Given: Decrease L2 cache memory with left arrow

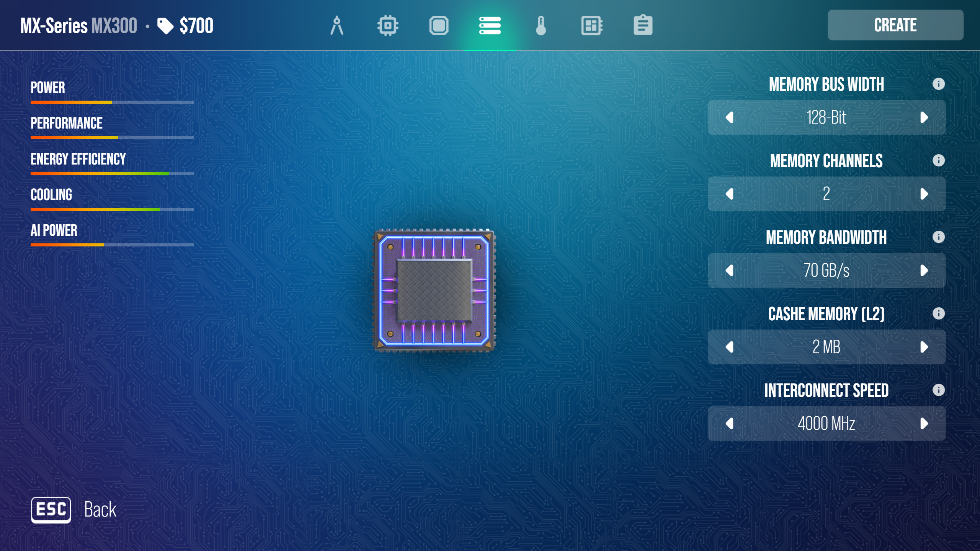Looking at the screenshot, I should tap(730, 347).
